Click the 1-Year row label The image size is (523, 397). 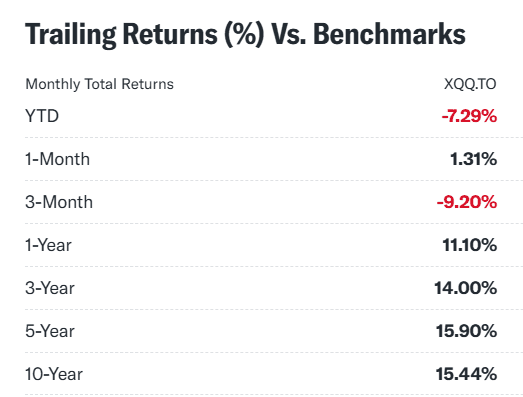[48, 245]
